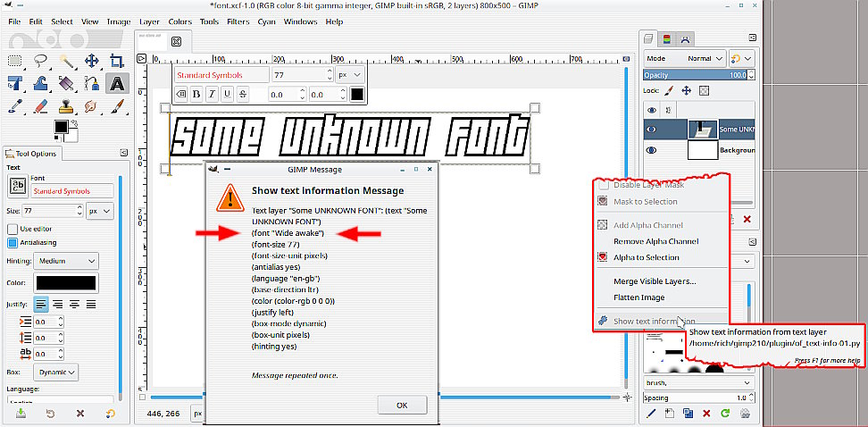Image resolution: width=868 pixels, height=427 pixels.
Task: Open the Layers dock tab configuration menu
Action: click(x=752, y=38)
